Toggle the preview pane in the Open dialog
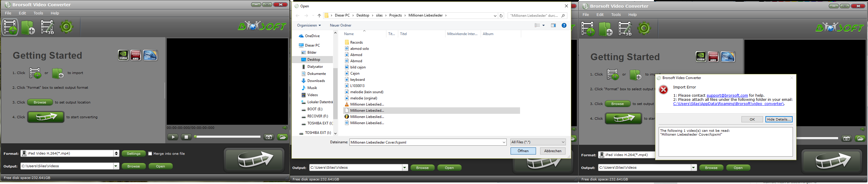The image size is (868, 184). [x=553, y=26]
